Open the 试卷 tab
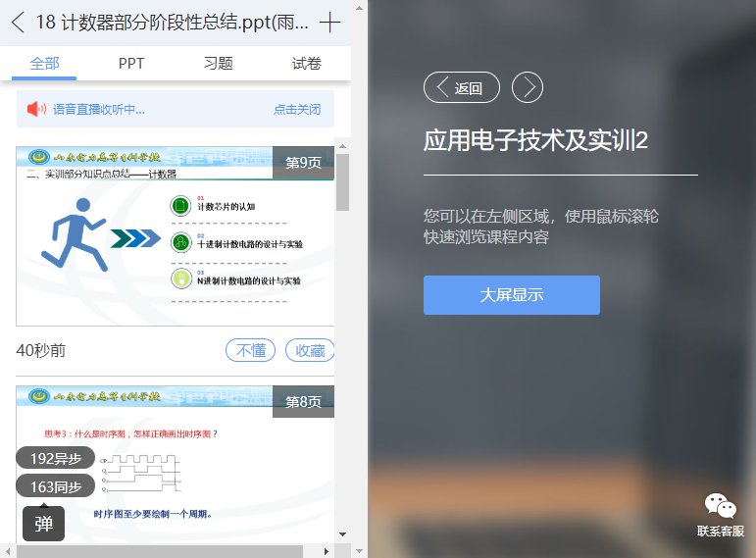Image resolution: width=756 pixels, height=558 pixels. pyautogui.click(x=306, y=63)
